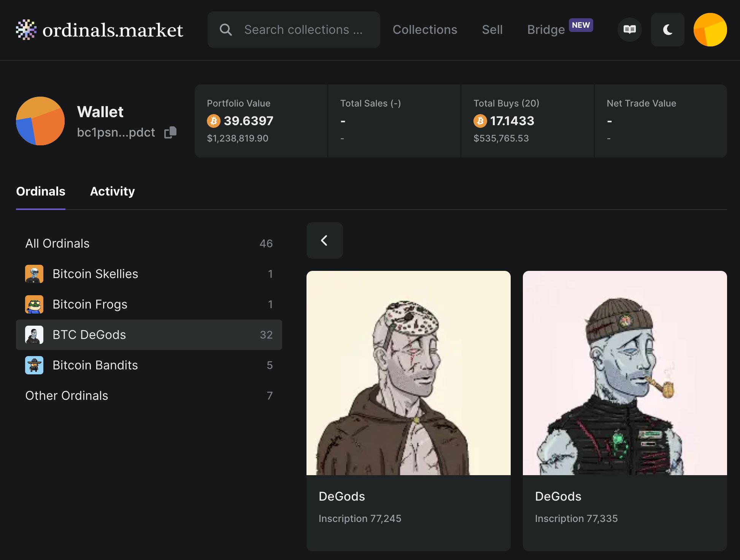Image resolution: width=740 pixels, height=560 pixels.
Task: Select Bitcoin Skellies collection icon
Action: [x=34, y=274]
